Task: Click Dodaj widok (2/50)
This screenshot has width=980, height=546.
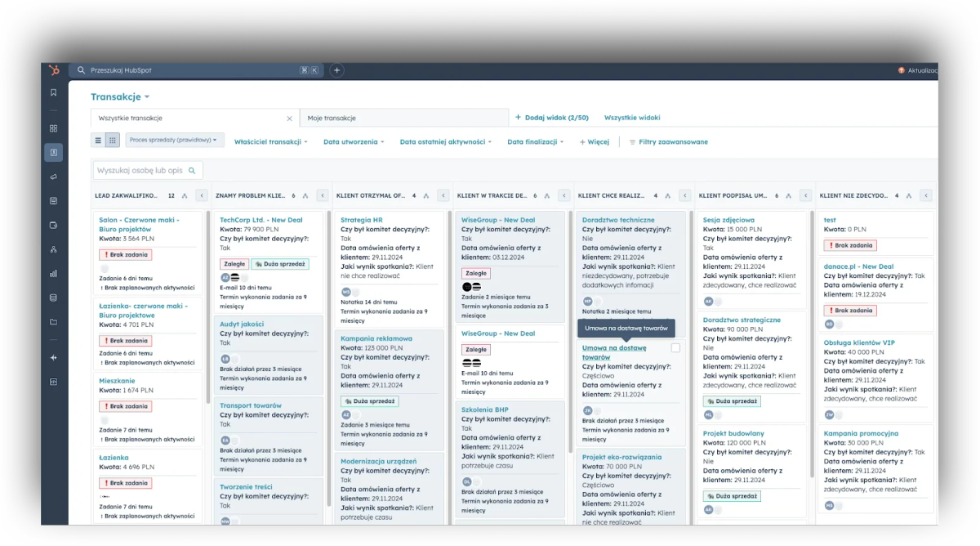Action: pos(551,118)
